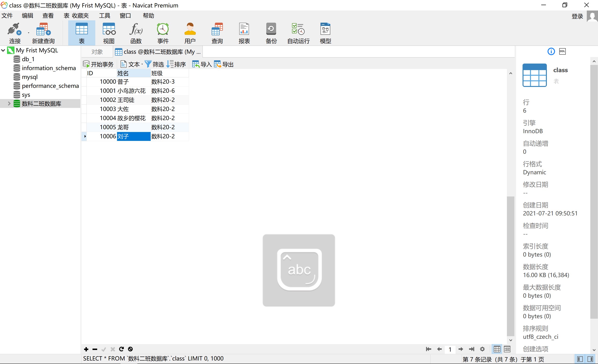
Task: Open the record limit settings gear
Action: (x=482, y=349)
